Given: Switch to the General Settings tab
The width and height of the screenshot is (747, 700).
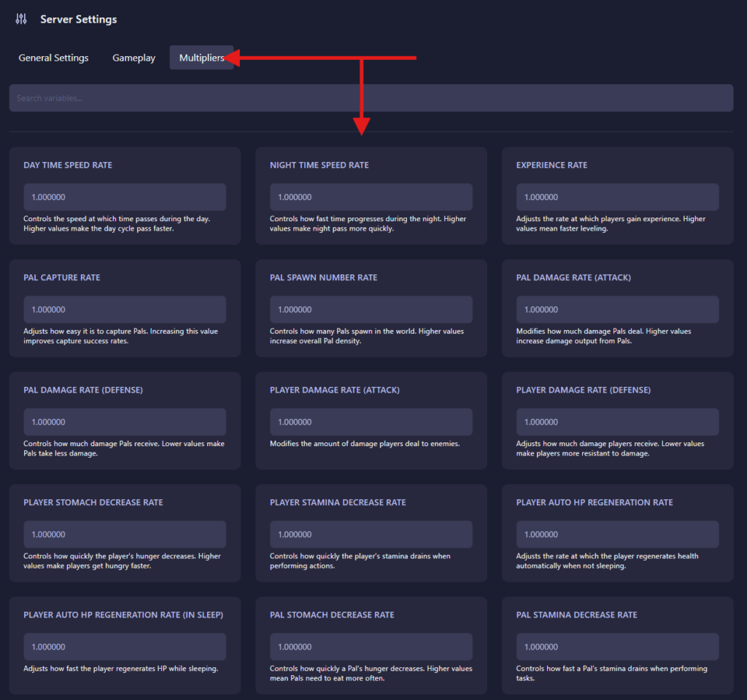Looking at the screenshot, I should [x=53, y=58].
